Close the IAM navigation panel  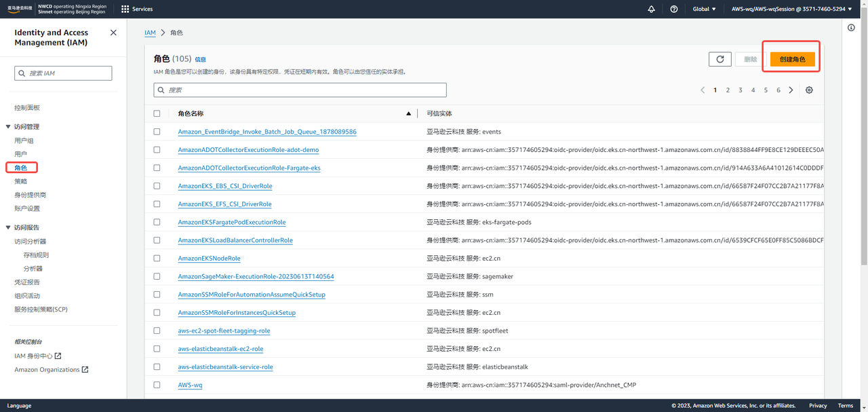click(113, 33)
